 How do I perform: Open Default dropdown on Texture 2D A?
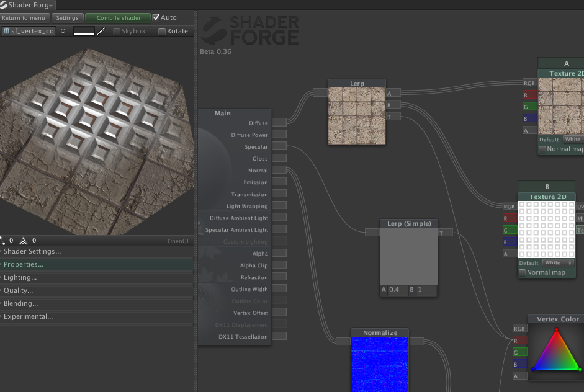(573, 139)
